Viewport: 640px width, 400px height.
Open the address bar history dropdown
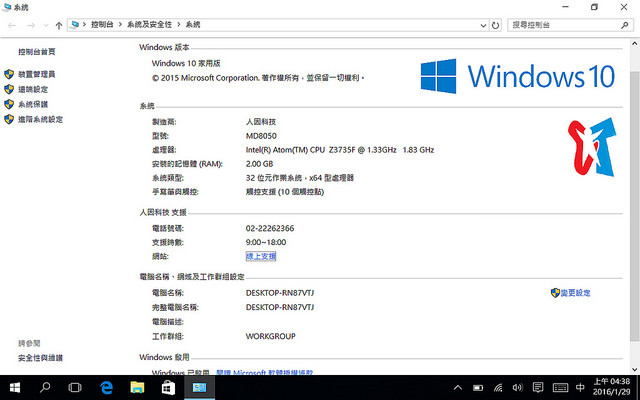click(x=483, y=25)
